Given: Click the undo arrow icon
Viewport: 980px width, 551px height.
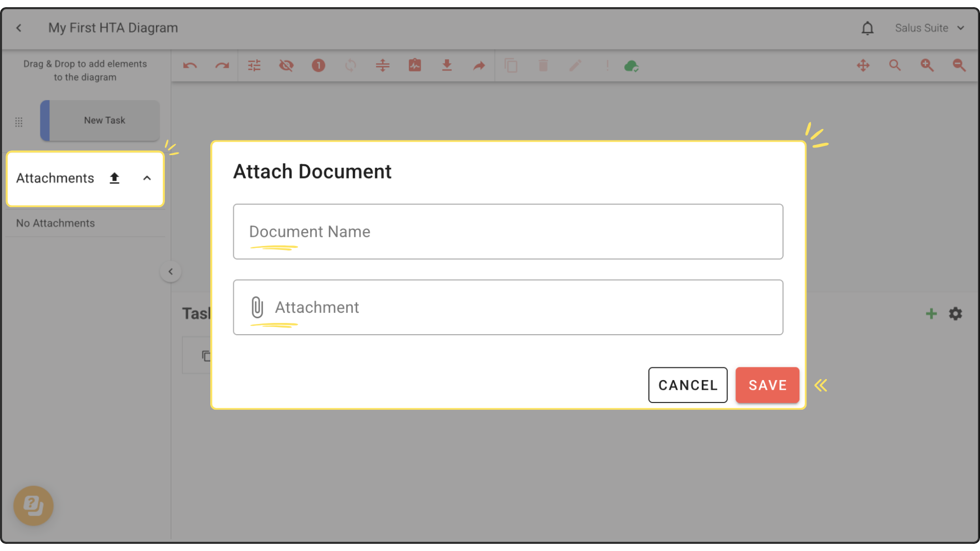Looking at the screenshot, I should tap(190, 65).
